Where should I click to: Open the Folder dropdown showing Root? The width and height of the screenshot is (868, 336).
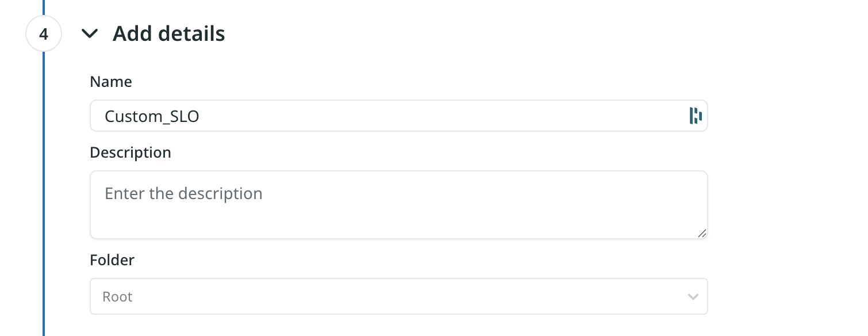pos(398,297)
